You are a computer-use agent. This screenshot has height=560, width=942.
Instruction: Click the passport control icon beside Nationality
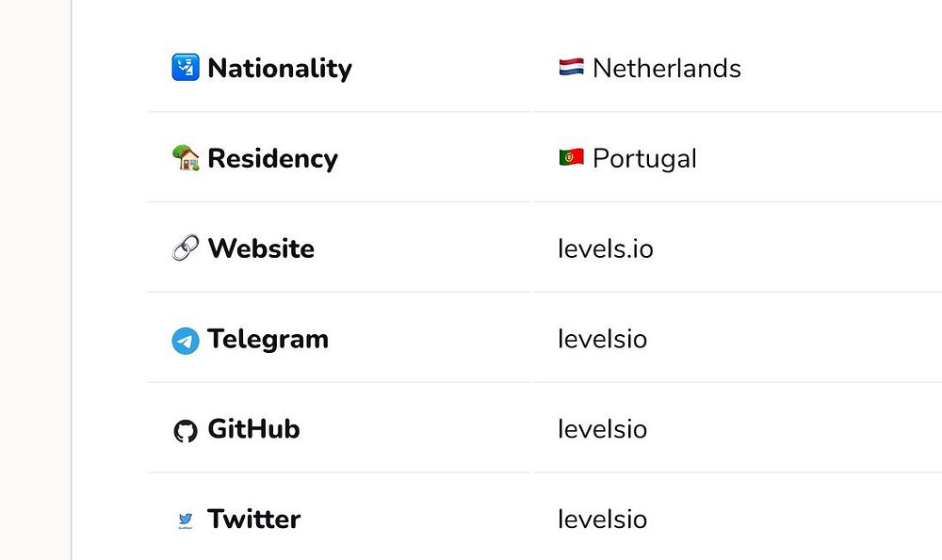pyautogui.click(x=186, y=68)
